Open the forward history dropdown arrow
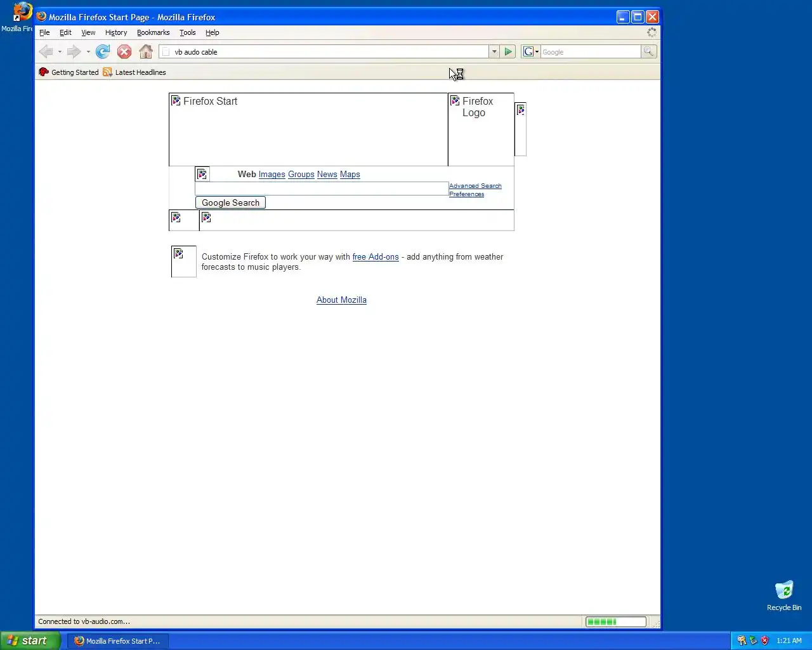812x650 pixels. [88, 52]
